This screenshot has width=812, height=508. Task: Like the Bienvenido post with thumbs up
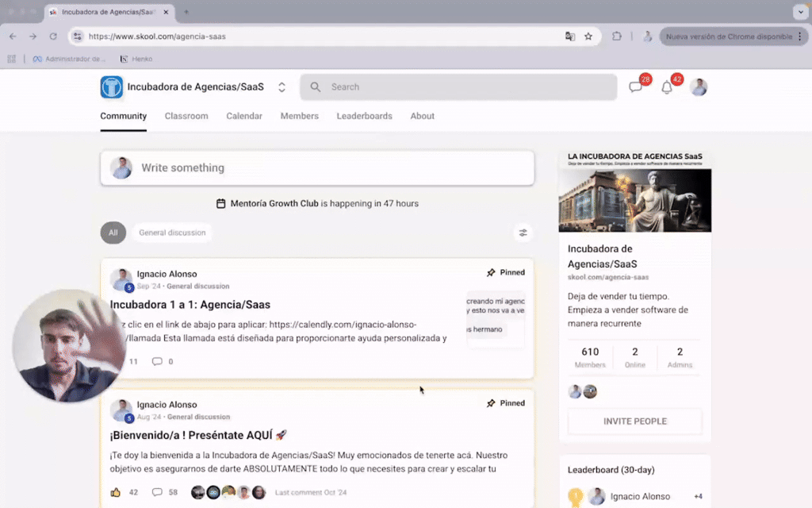point(116,492)
